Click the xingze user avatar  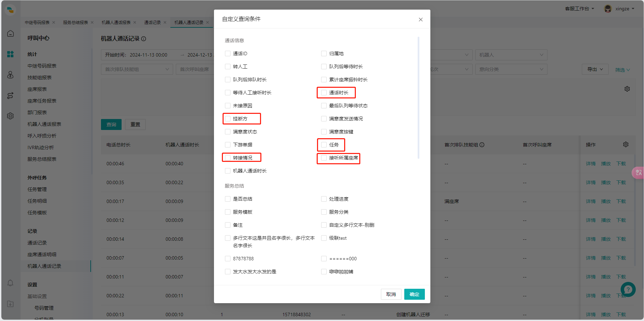[608, 9]
